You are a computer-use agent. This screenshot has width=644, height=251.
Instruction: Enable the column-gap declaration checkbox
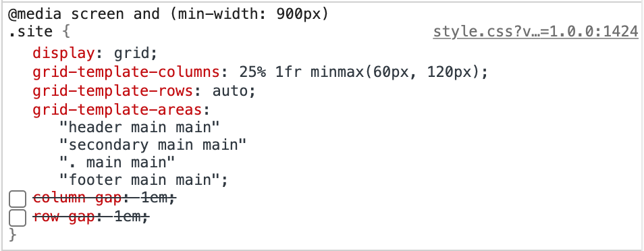point(18,199)
